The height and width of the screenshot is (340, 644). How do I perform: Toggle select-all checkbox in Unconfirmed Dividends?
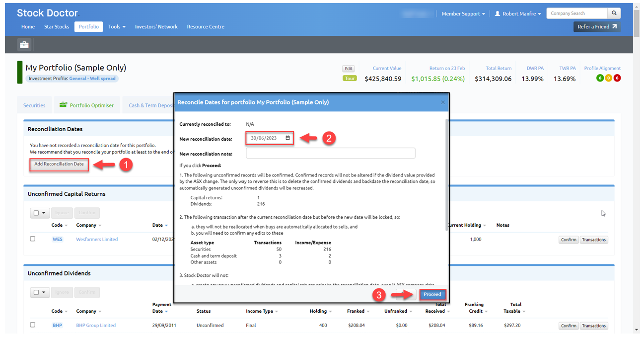click(x=36, y=292)
